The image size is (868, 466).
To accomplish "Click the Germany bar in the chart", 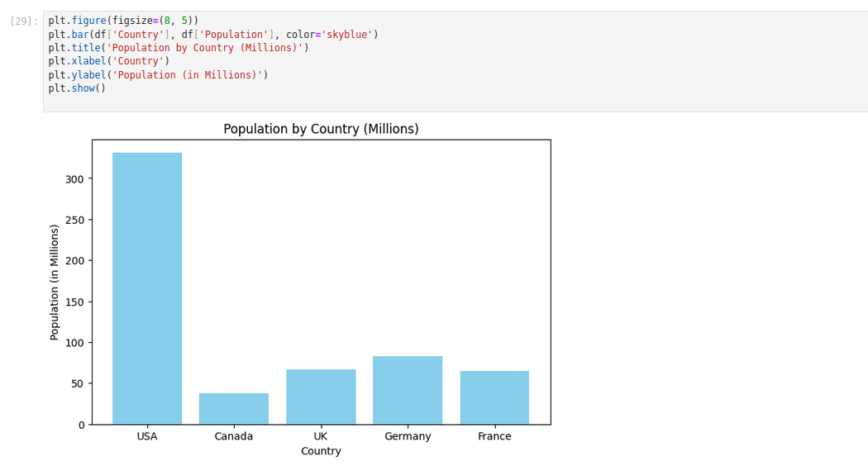I will [408, 390].
